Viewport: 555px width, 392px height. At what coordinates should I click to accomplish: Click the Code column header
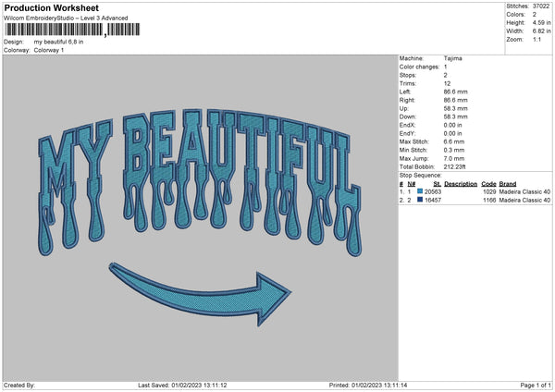click(489, 184)
